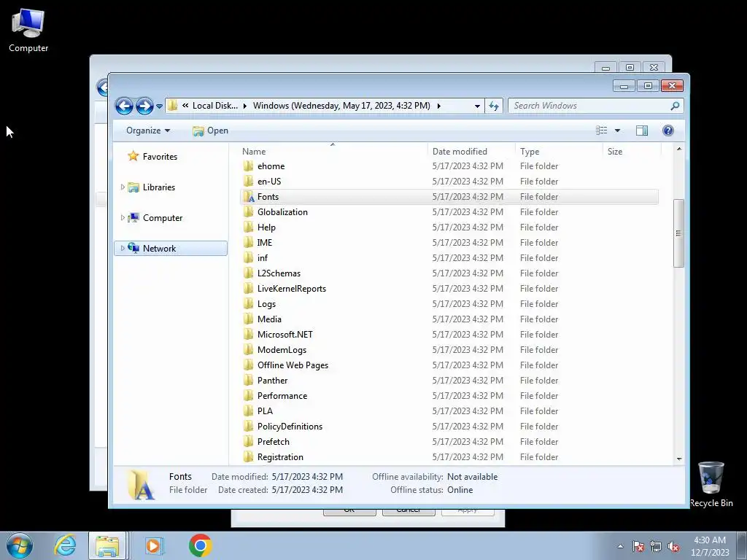Select the ModemLogs folder name

282,349
